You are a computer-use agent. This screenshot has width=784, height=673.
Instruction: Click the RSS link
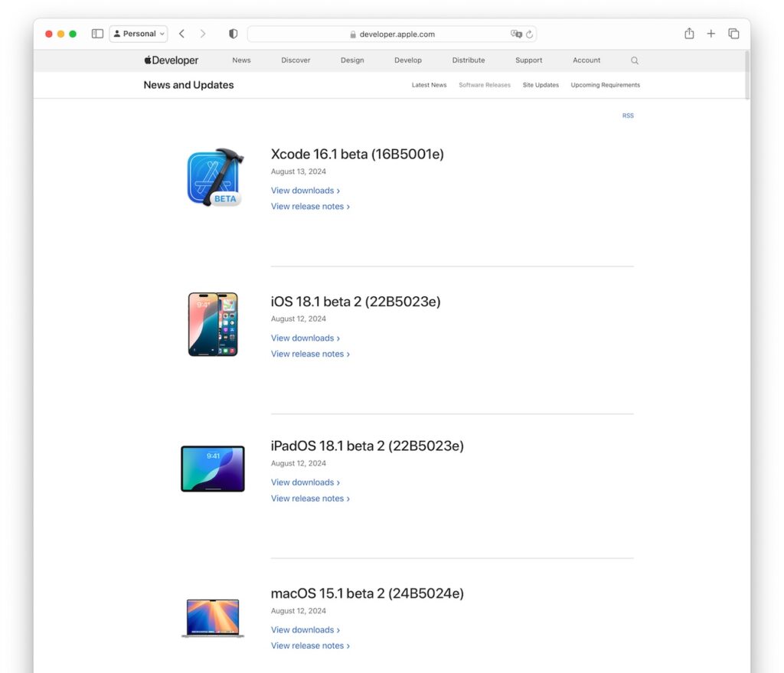[628, 115]
